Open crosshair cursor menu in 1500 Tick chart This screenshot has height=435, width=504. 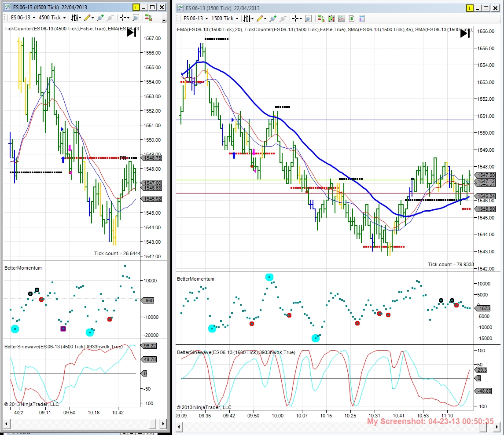[297, 18]
